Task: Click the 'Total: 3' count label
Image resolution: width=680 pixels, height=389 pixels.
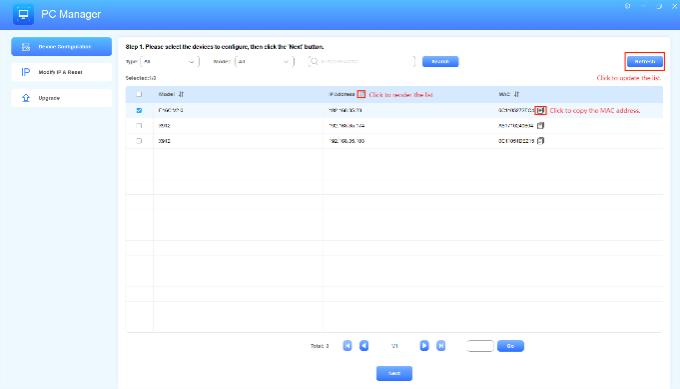Action: click(x=320, y=346)
